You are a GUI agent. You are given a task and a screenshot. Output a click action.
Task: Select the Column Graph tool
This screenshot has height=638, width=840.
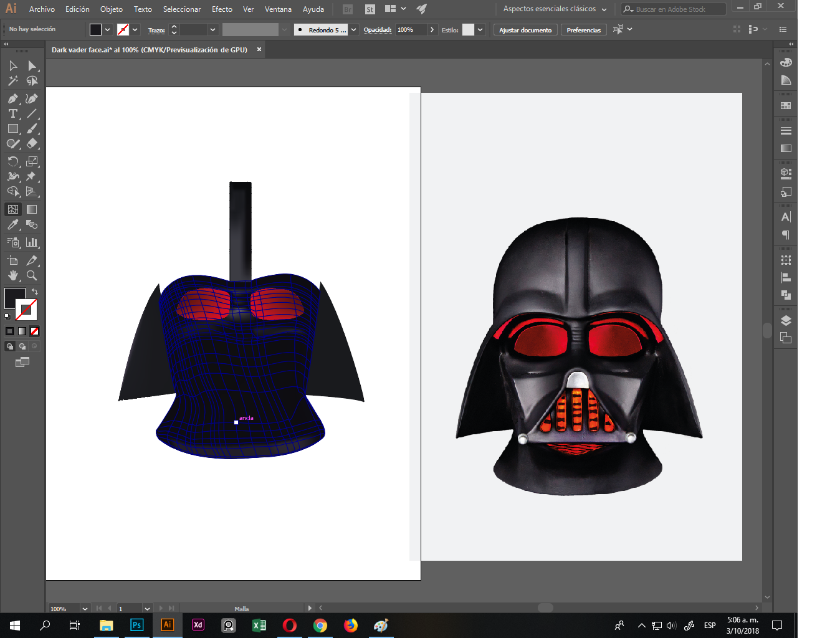pyautogui.click(x=32, y=242)
